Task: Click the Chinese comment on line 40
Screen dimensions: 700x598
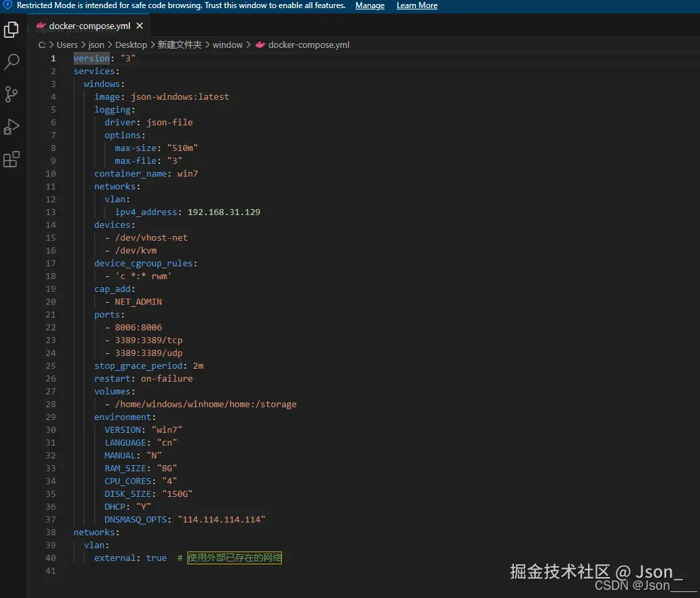Action: 235,558
